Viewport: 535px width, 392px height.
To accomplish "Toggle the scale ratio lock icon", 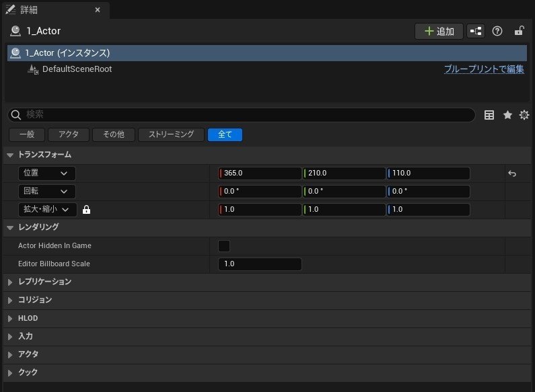I will pos(86,210).
